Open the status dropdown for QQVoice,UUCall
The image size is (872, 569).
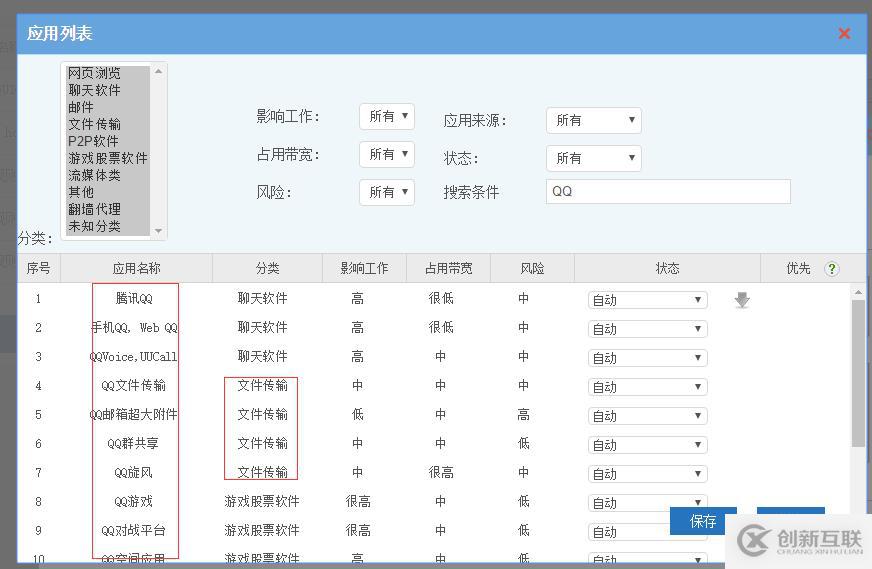pos(647,358)
